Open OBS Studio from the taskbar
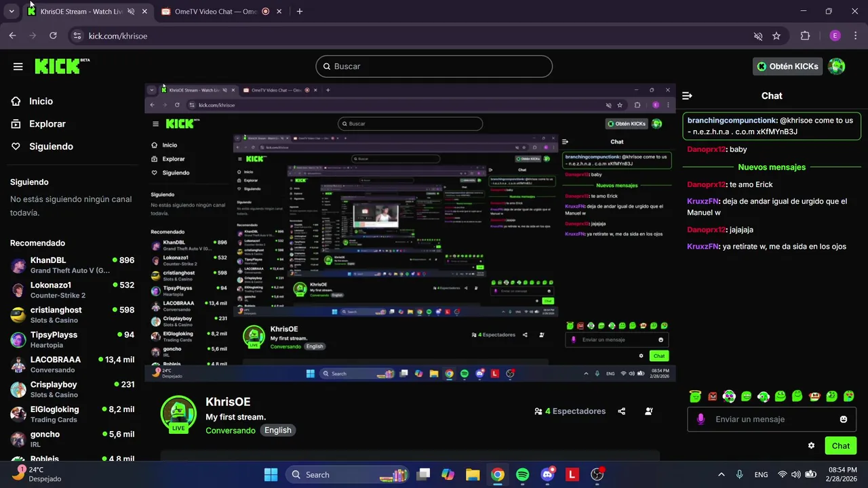 point(597,474)
